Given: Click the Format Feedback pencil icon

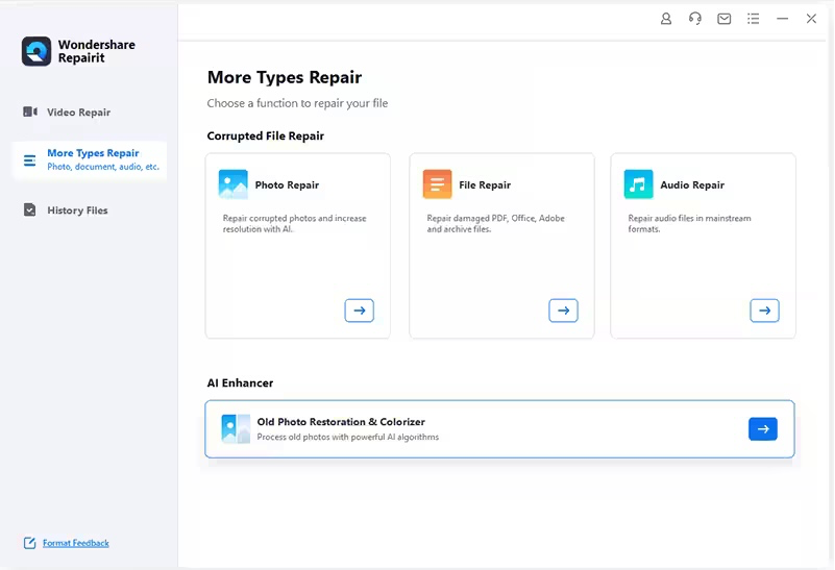Looking at the screenshot, I should (30, 543).
